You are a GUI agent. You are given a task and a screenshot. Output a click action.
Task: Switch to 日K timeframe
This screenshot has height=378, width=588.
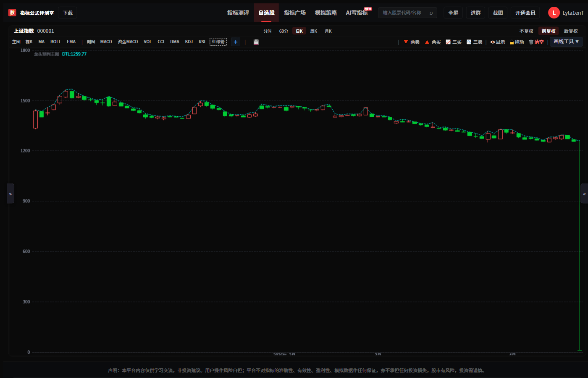[299, 31]
